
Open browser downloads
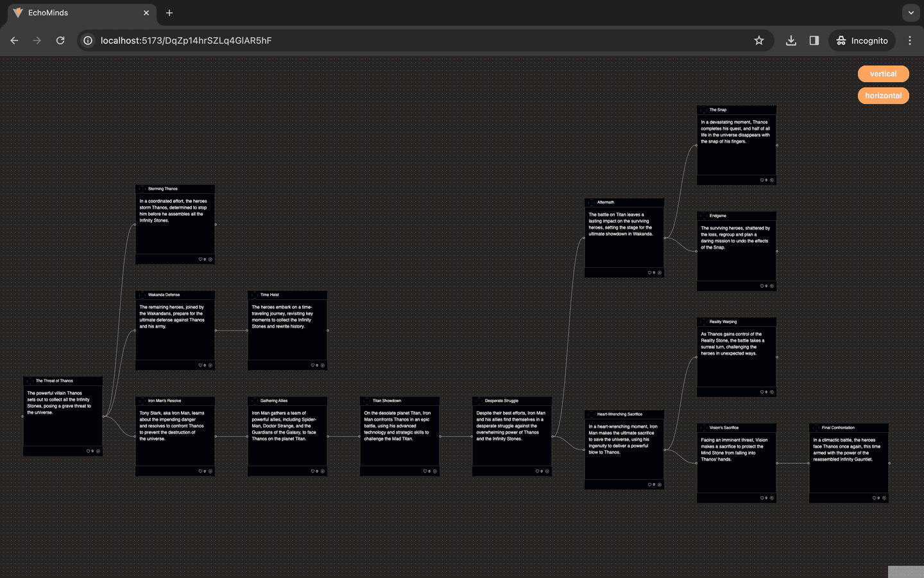791,40
